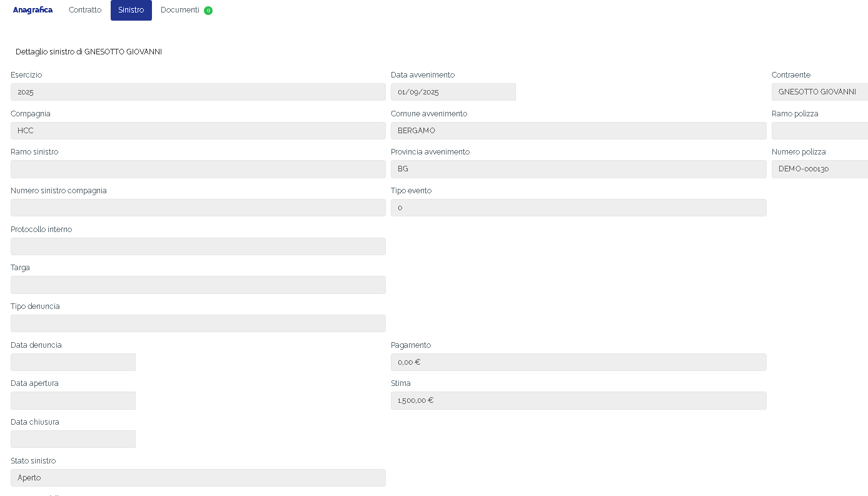Click the Stato sinistro field Aperto

(x=198, y=478)
